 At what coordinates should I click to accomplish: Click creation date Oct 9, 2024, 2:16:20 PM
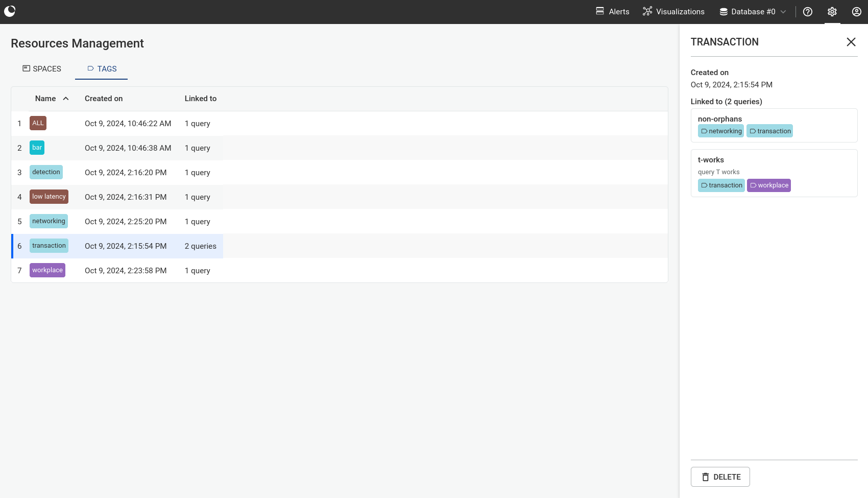126,173
